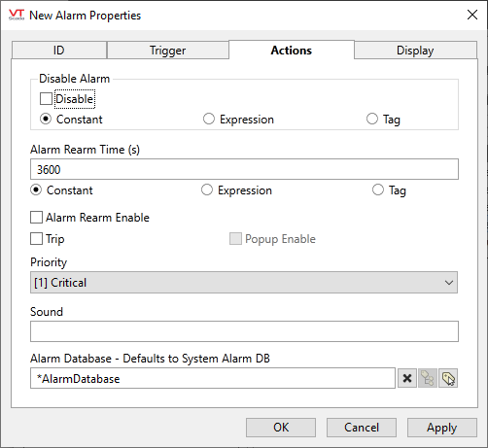This screenshot has width=488, height=448.
Task: Clear the Alarm Database tag with X icon
Action: 407,378
